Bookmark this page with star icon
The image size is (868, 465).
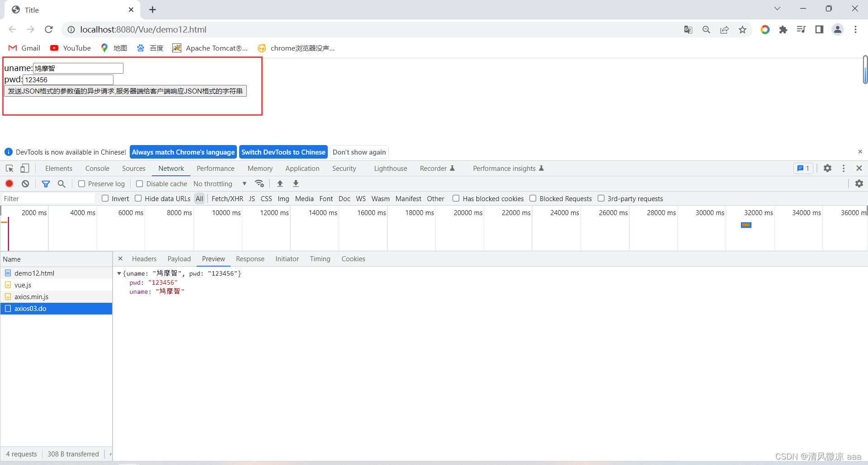point(742,29)
